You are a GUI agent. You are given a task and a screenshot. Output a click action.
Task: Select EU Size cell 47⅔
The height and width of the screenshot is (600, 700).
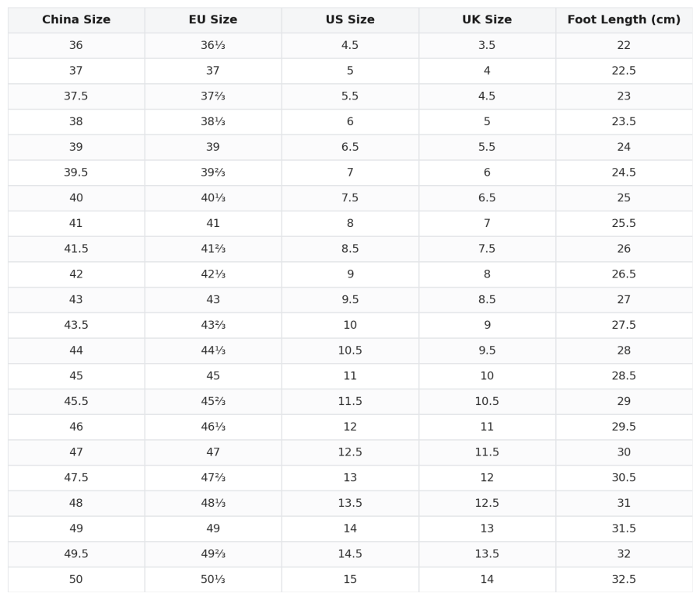pos(213,477)
